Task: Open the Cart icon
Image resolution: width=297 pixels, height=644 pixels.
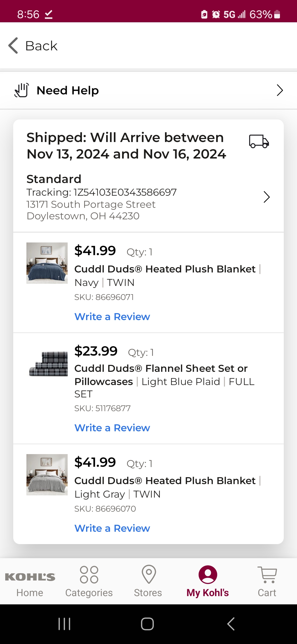Action: pyautogui.click(x=267, y=575)
